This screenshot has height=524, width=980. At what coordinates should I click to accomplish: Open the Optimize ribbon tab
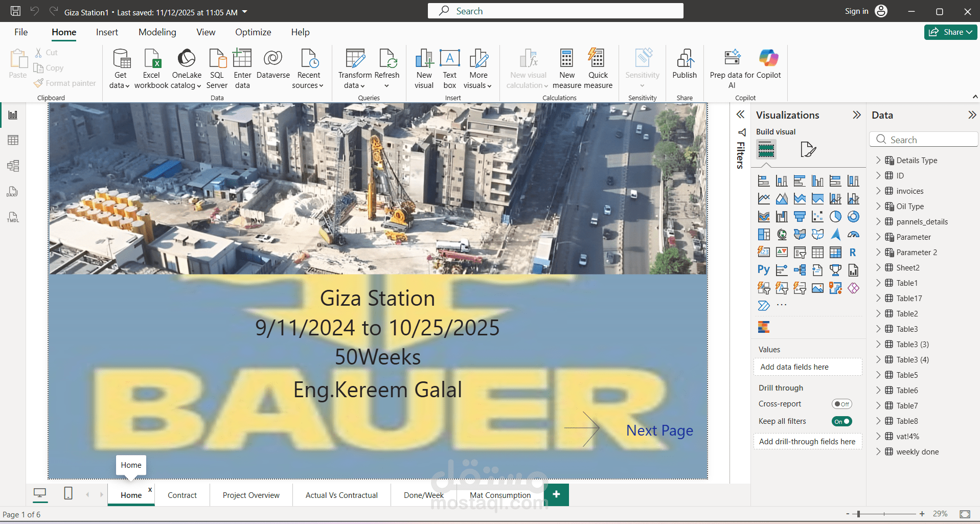pyautogui.click(x=253, y=32)
